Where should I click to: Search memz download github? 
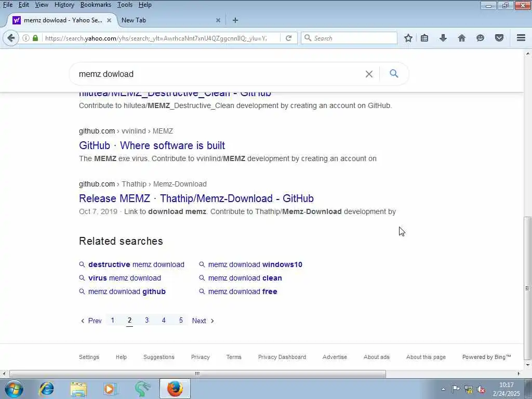coord(127,291)
